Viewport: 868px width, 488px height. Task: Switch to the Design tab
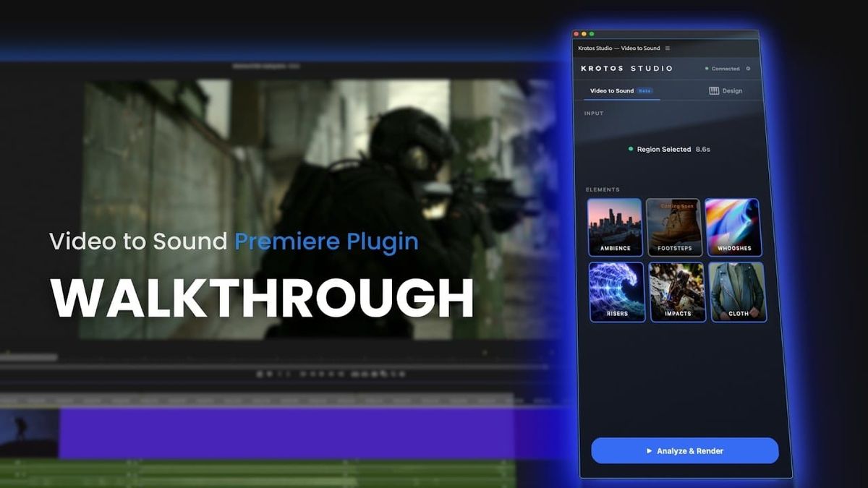tap(726, 91)
